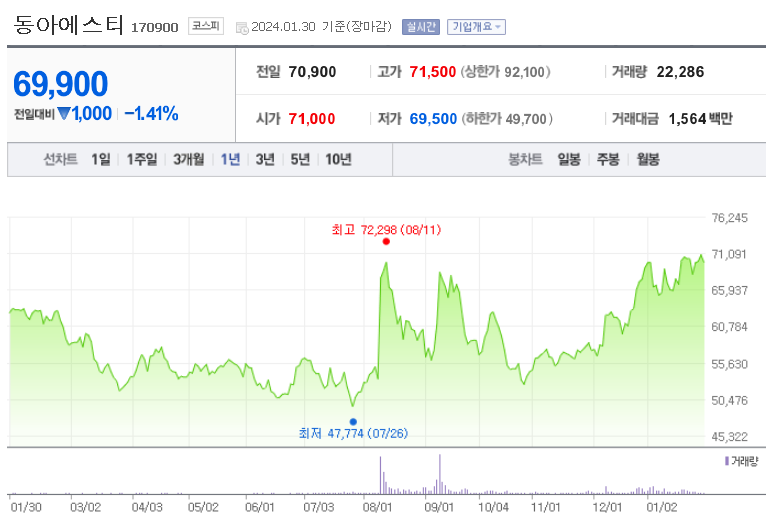Click the purple 거래량 legend marker
The image size is (766, 527).
(x=727, y=461)
